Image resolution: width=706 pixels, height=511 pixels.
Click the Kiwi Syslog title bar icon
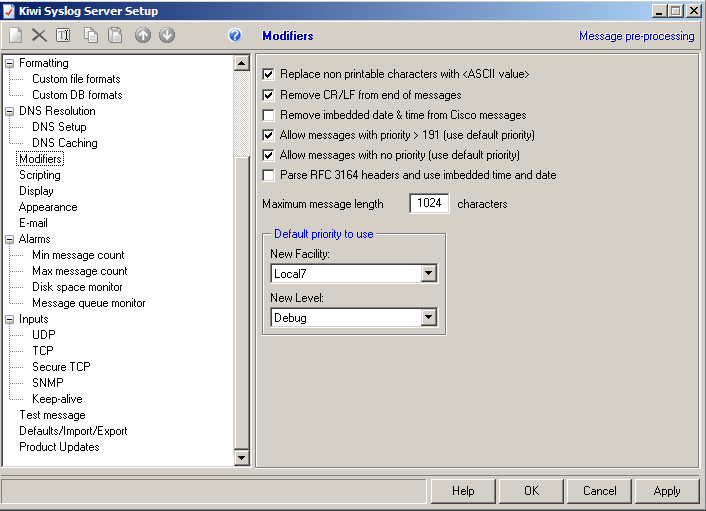9,11
